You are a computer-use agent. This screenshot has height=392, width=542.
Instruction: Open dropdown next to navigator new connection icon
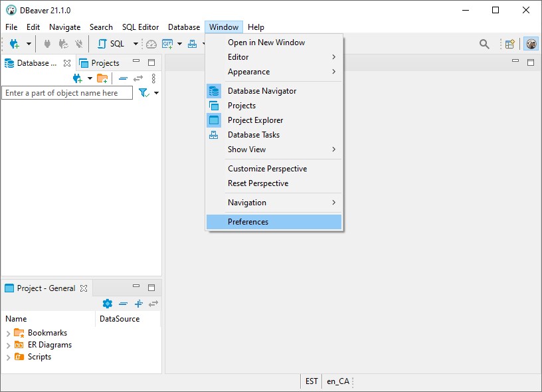point(90,78)
